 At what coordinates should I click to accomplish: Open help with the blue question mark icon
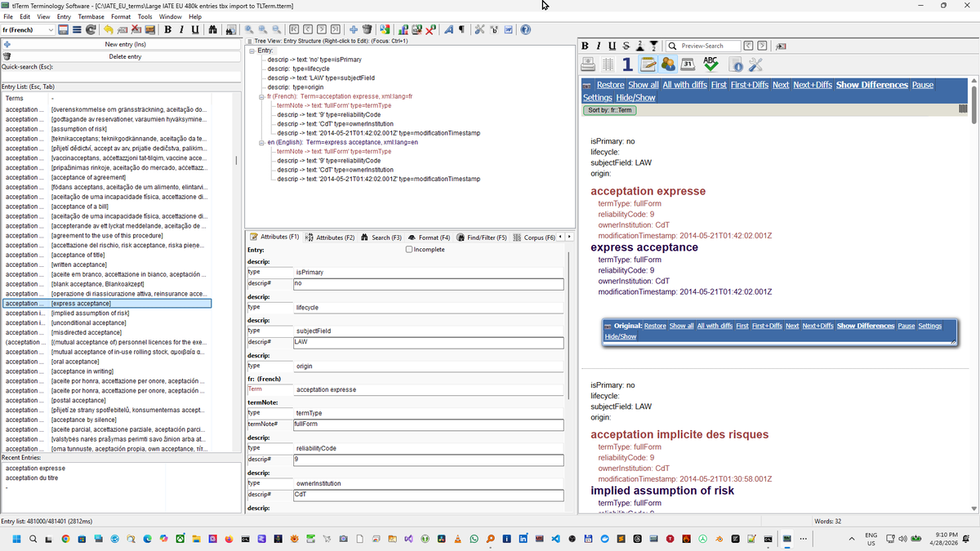[x=525, y=30]
